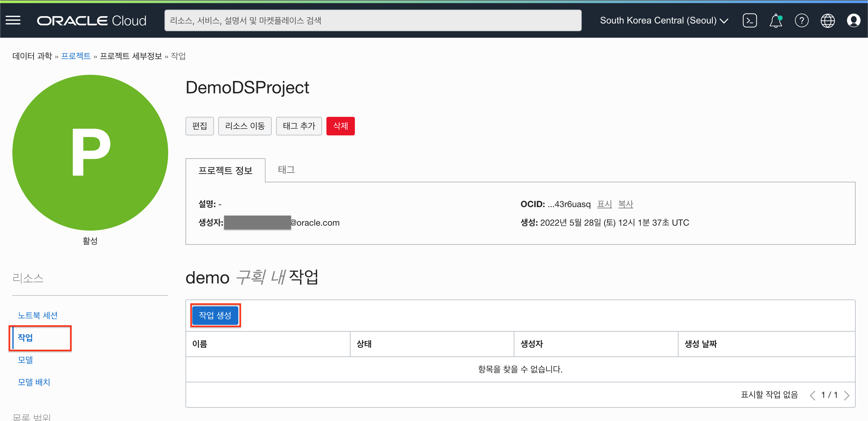Image resolution: width=868 pixels, height=421 pixels.
Task: Open the Cloud Shell developer tools icon
Action: [750, 21]
